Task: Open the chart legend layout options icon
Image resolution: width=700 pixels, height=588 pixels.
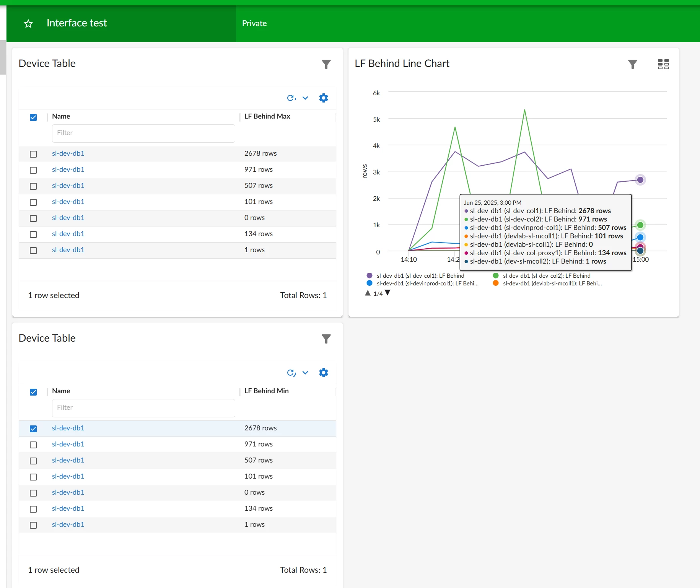Action: pos(663,64)
